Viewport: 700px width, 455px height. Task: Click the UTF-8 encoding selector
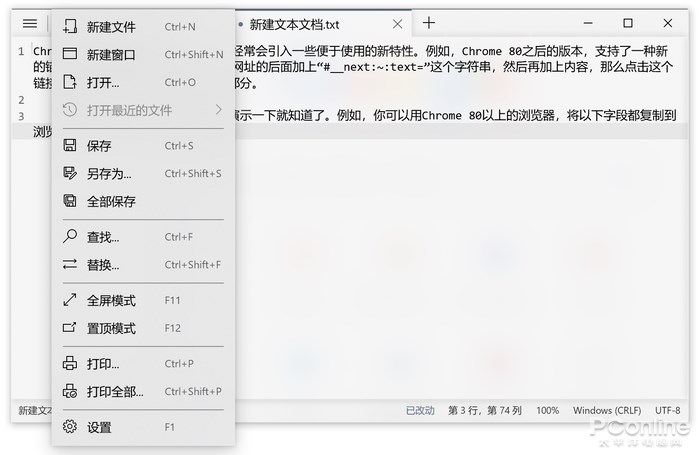pos(668,410)
